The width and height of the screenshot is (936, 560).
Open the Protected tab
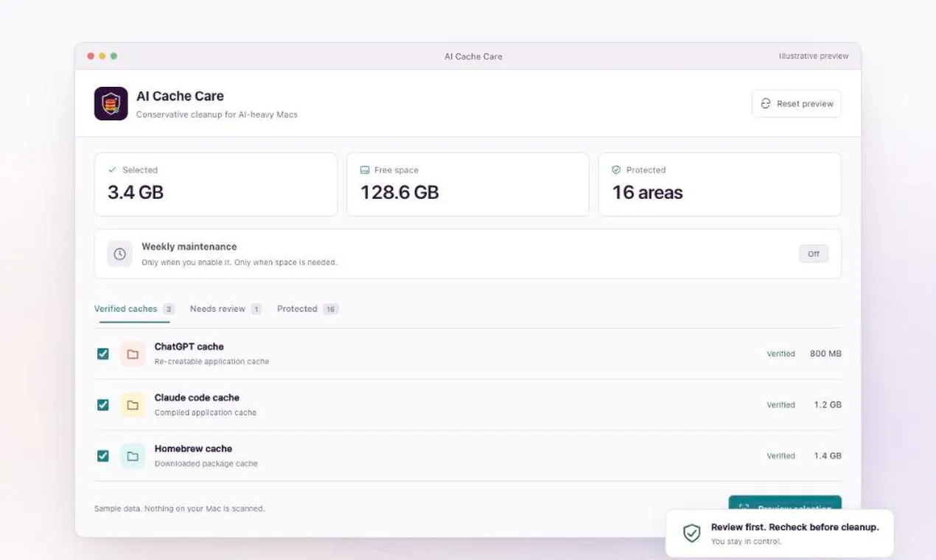(307, 309)
